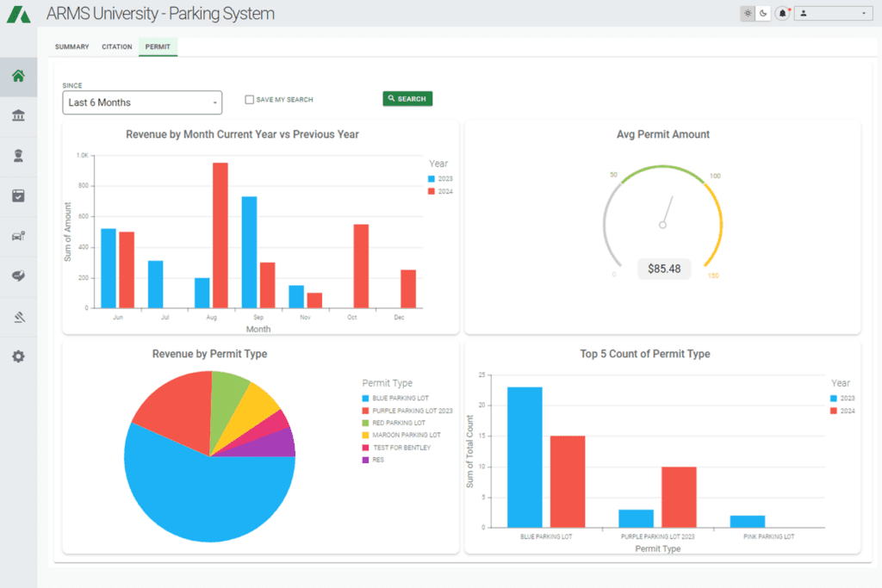Click the Blue Parking Lot legend swatch
882x588 pixels.
366,399
